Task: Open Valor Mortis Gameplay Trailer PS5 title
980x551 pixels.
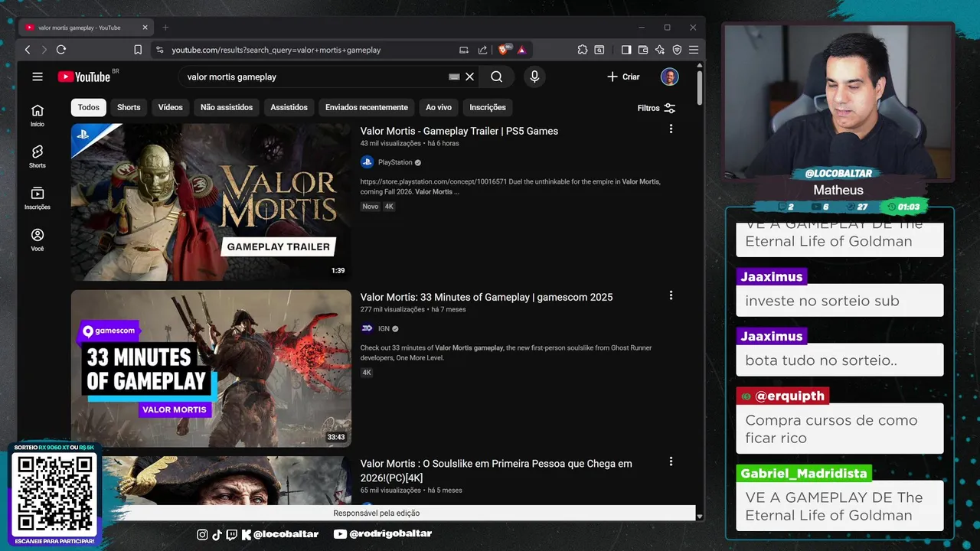Action: (459, 131)
